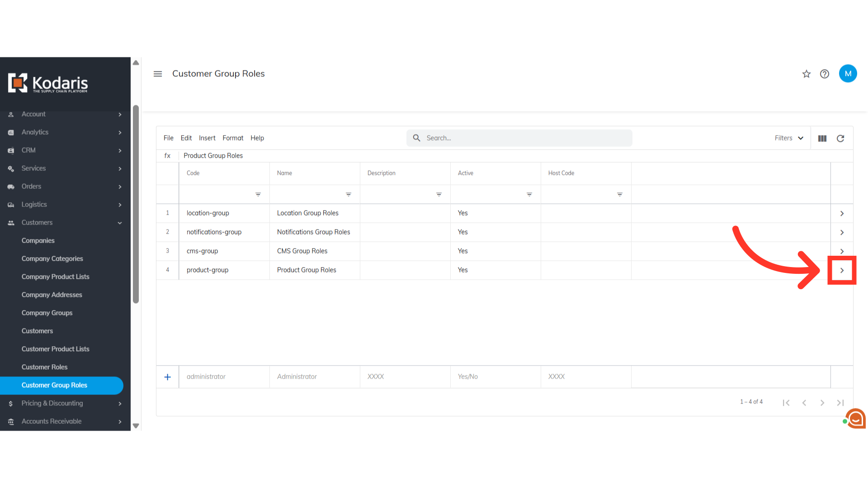Show column chooser icon

pyautogui.click(x=822, y=138)
